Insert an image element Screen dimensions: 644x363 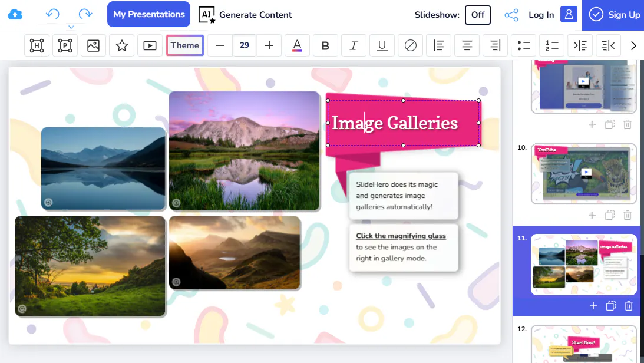93,45
